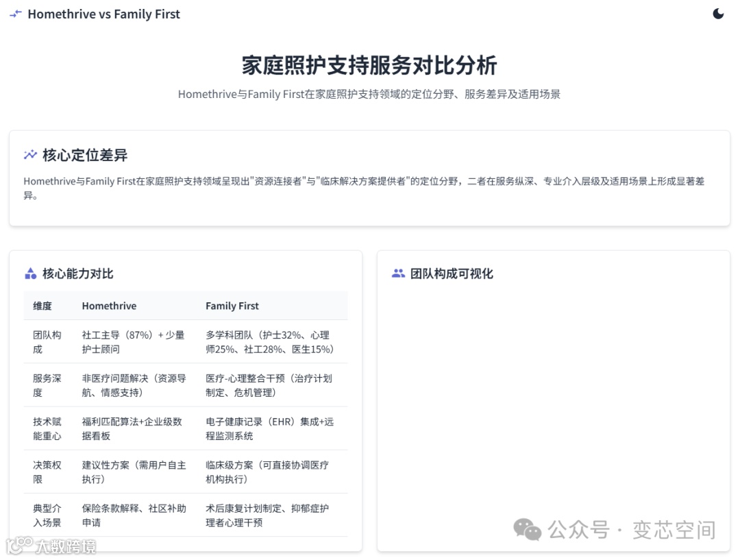Click the cell 医疗-心理整合干预

click(x=269, y=385)
